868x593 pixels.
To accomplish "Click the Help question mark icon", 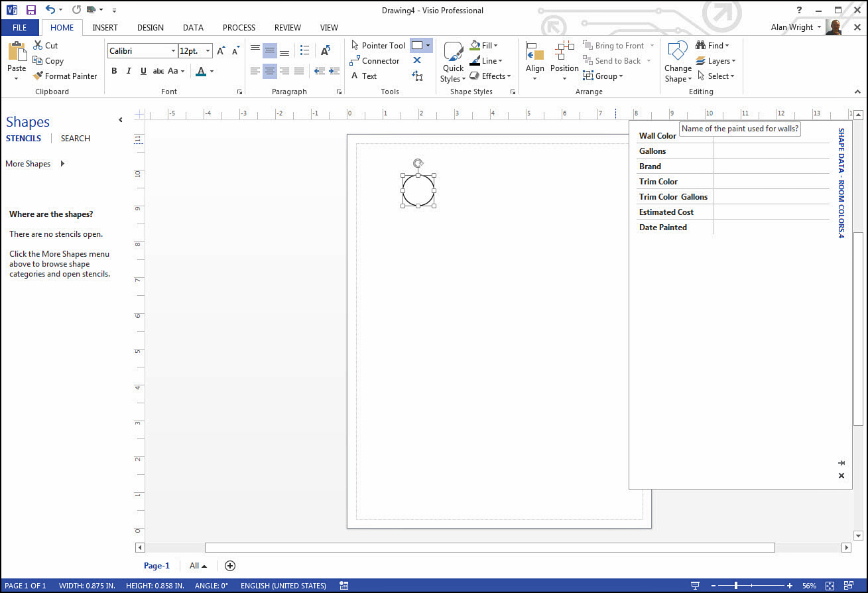I will [799, 10].
